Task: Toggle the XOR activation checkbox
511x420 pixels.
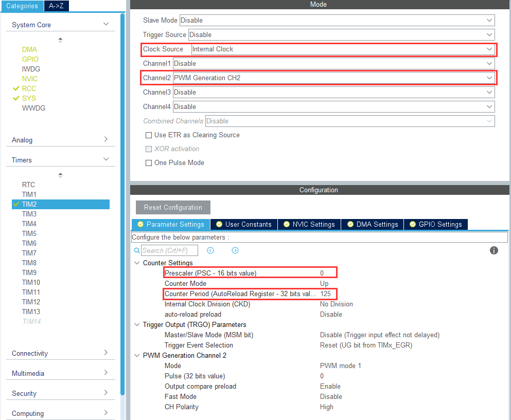Action: 149,149
